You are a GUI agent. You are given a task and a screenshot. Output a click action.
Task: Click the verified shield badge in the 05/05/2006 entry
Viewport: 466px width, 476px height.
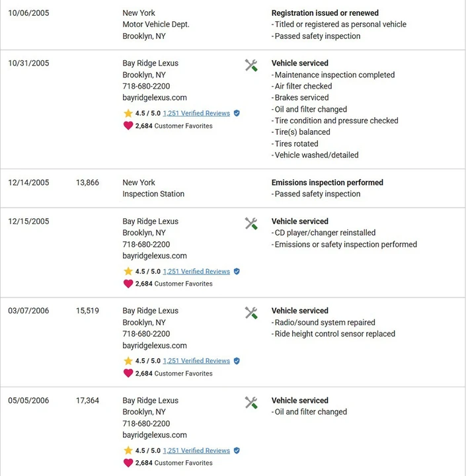pyautogui.click(x=237, y=450)
